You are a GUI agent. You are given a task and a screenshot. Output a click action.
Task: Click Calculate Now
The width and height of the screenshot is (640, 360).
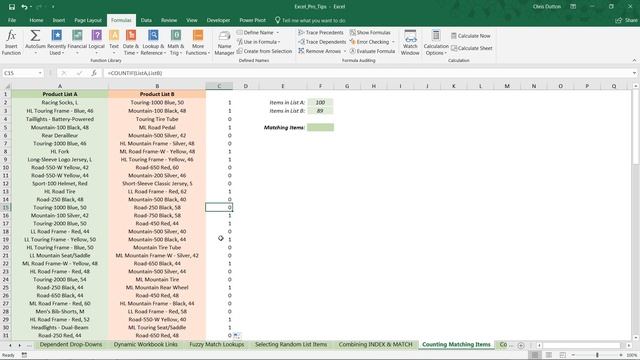(x=471, y=36)
